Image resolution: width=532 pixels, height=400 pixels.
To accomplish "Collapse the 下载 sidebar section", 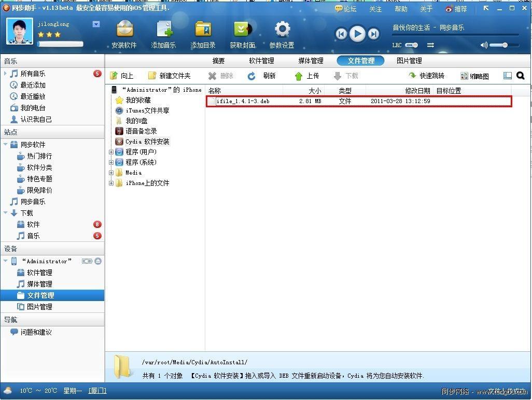I will [5, 213].
